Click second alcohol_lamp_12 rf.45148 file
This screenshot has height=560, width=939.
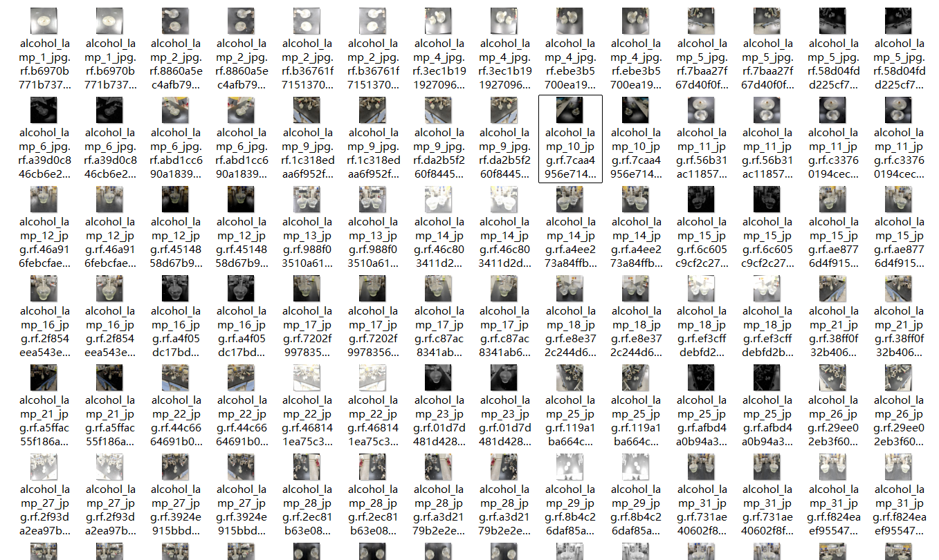click(x=241, y=228)
